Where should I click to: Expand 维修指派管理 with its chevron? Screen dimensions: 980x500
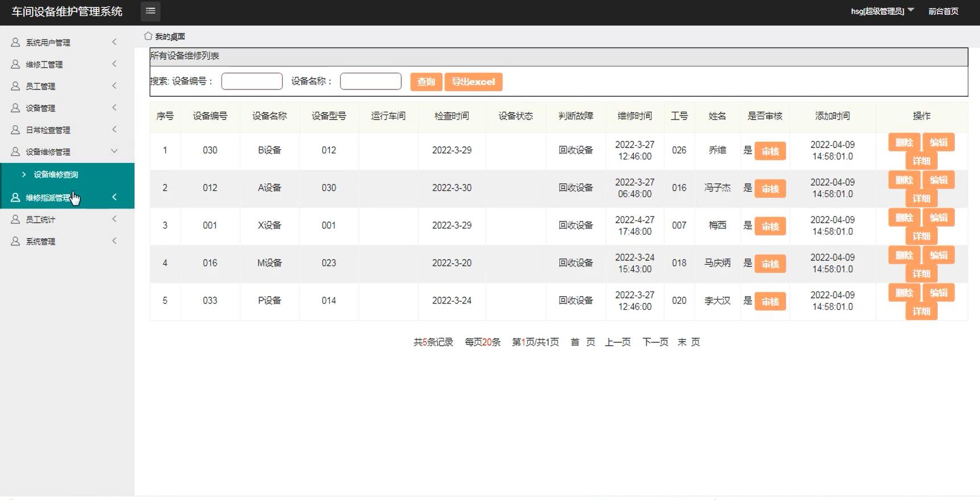click(114, 197)
